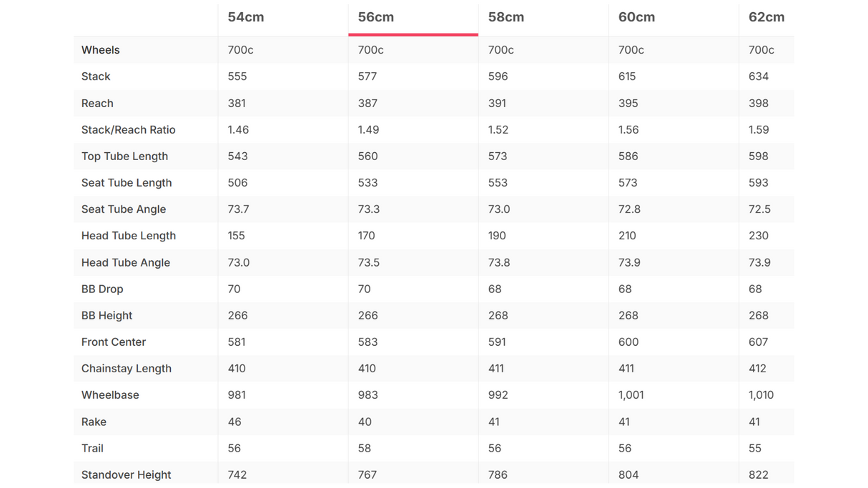The width and height of the screenshot is (868, 488).
Task: Select the 58cm size column header
Action: tap(506, 17)
